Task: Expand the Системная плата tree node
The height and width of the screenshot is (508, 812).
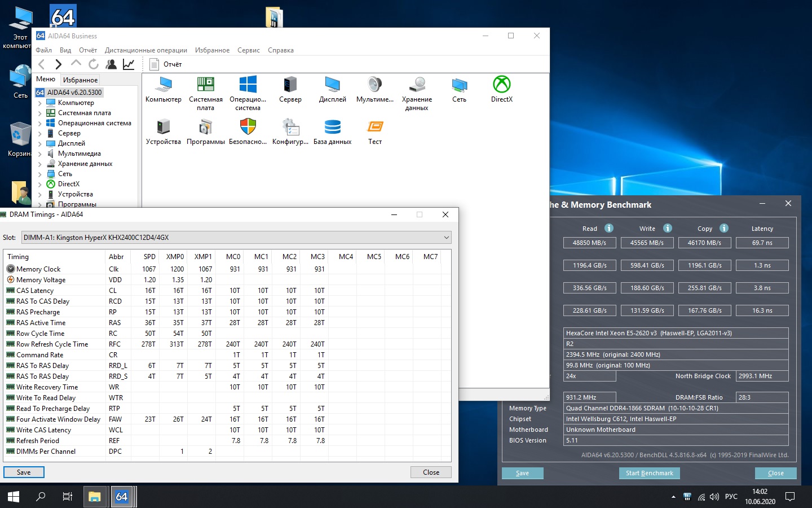Action: coord(40,113)
